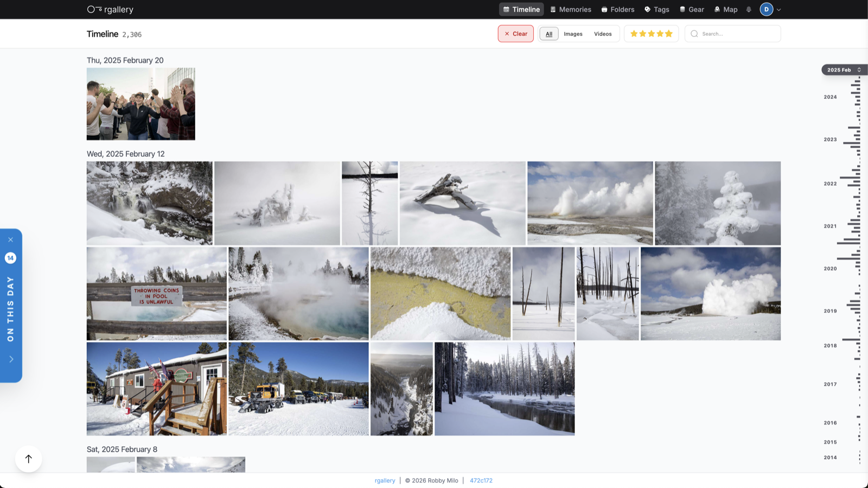Filter timeline to Images only

(x=573, y=34)
